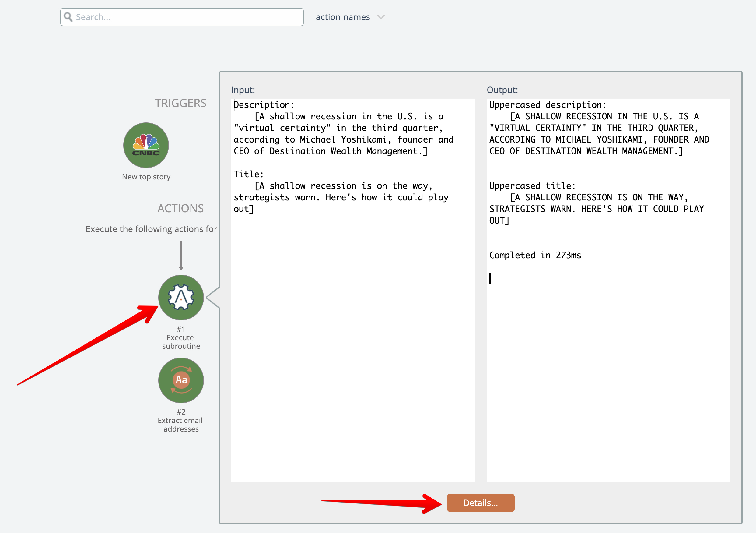
Task: Click the chevron next to action names
Action: pos(381,17)
